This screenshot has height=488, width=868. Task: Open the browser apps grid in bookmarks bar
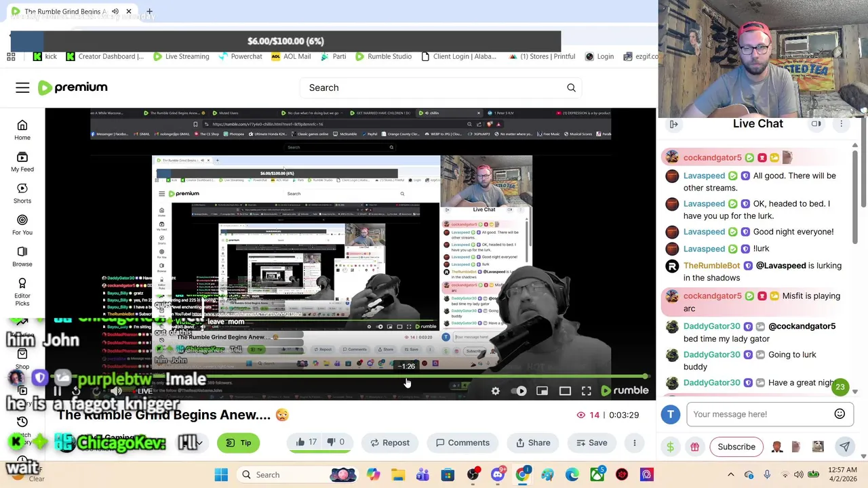point(11,57)
